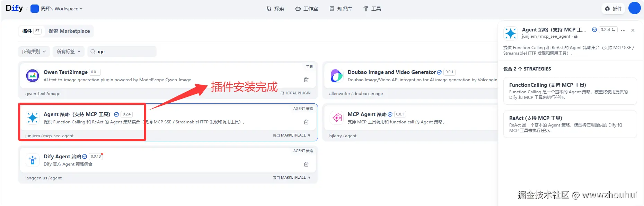Open the FunctionCalling (支持 MCP 工具) strategy card
This screenshot has width=644, height=206.
pyautogui.click(x=570, y=91)
